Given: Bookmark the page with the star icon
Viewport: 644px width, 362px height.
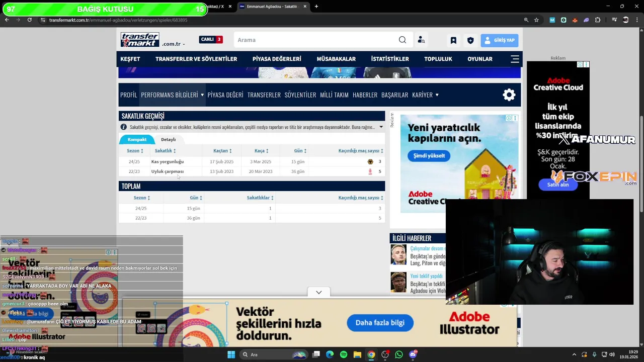Looking at the screenshot, I should click(x=536, y=20).
